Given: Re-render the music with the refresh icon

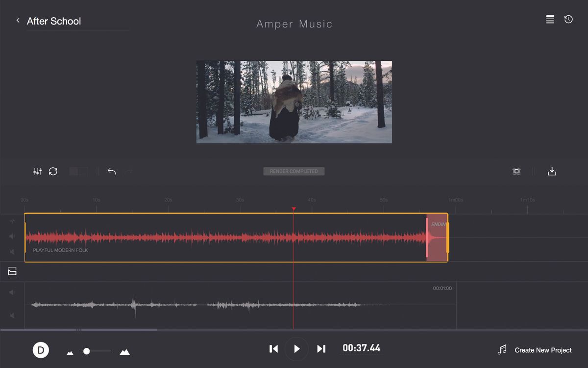Looking at the screenshot, I should pos(53,171).
